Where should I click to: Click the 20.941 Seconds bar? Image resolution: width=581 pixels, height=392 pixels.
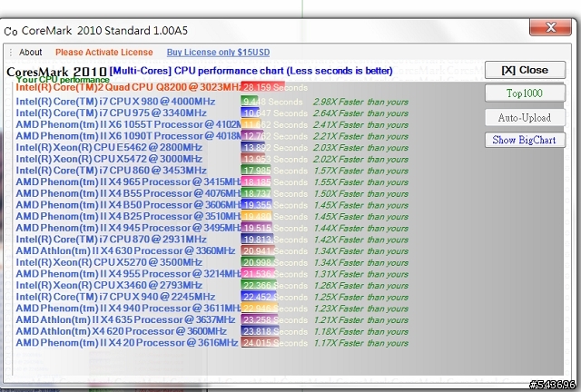[x=258, y=250]
